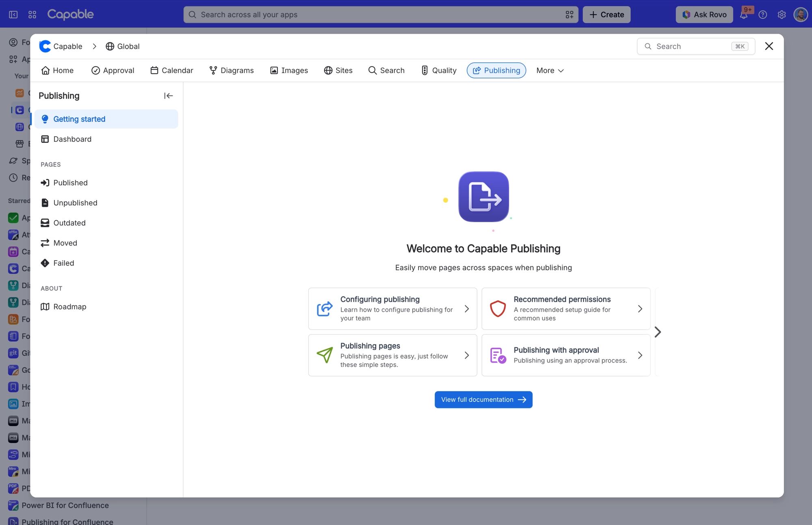
Task: Open Failed pages list
Action: tap(106, 263)
